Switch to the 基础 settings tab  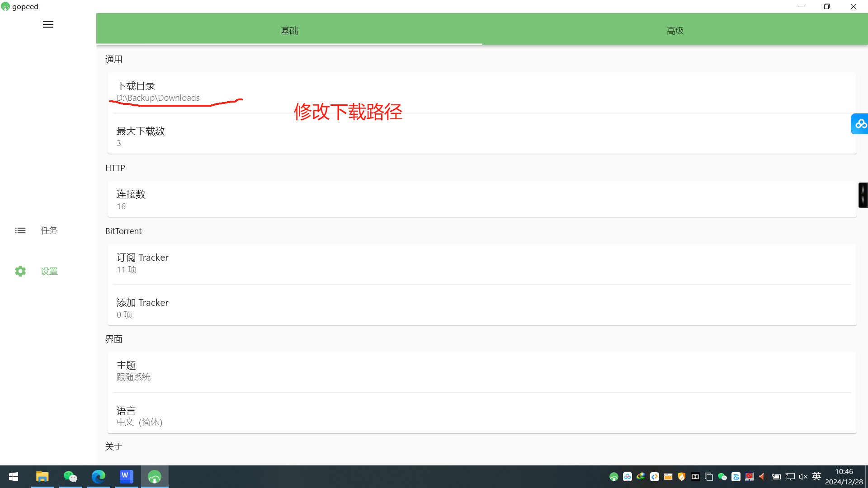pyautogui.click(x=289, y=30)
